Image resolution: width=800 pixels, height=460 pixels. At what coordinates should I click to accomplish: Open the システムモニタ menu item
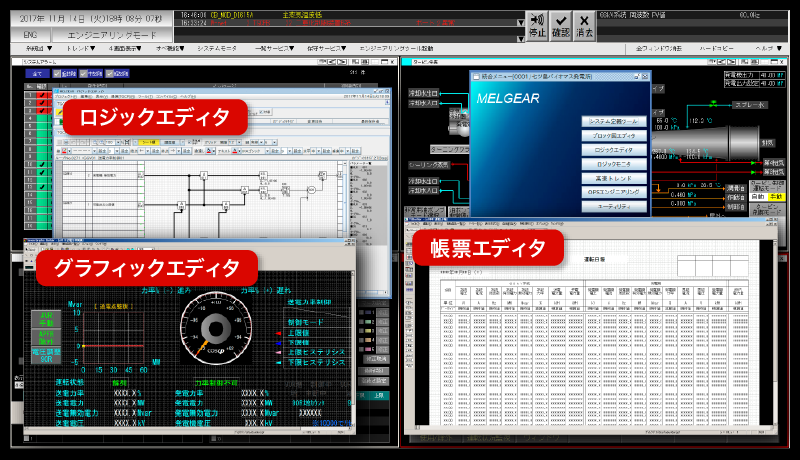pos(218,48)
